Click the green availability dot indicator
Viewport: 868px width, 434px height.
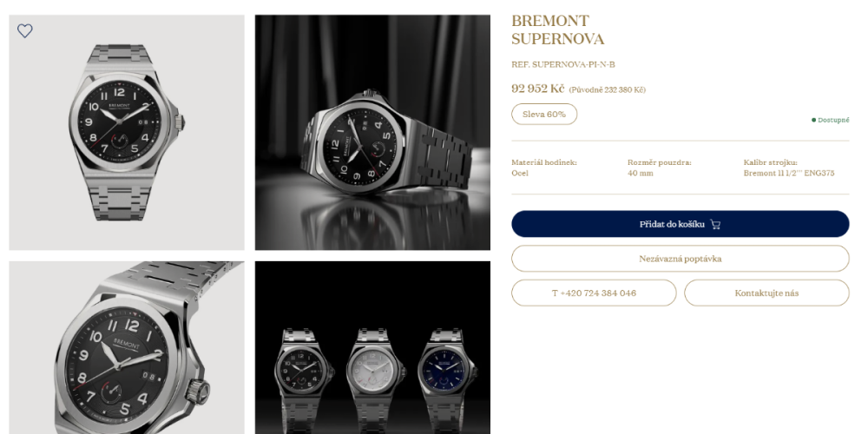[x=814, y=120]
